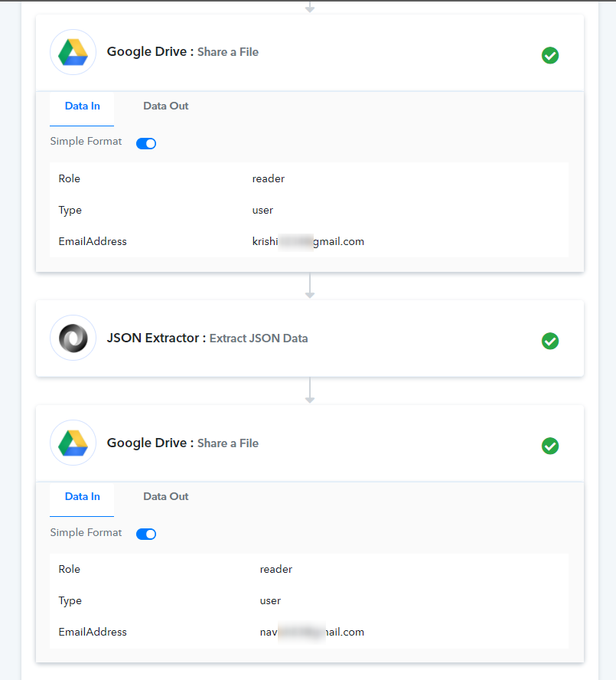Click the green checkmark on the lower Google Drive step
Image resolution: width=616 pixels, height=680 pixels.
pos(549,446)
